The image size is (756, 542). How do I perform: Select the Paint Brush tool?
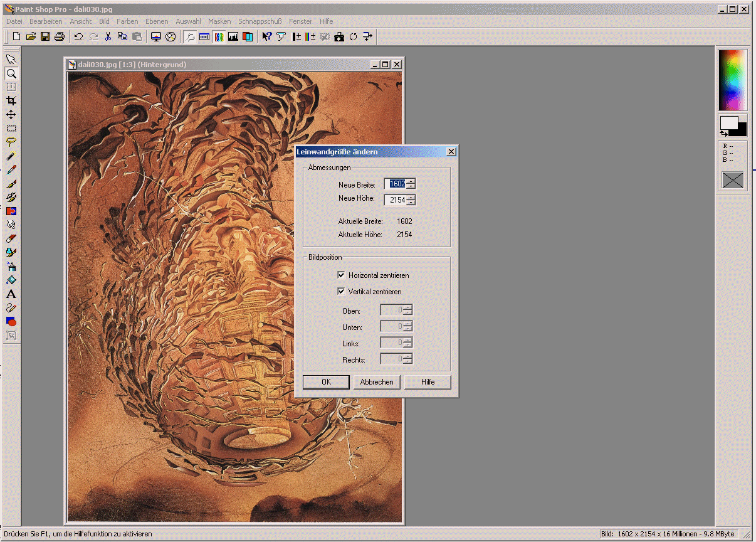(11, 184)
